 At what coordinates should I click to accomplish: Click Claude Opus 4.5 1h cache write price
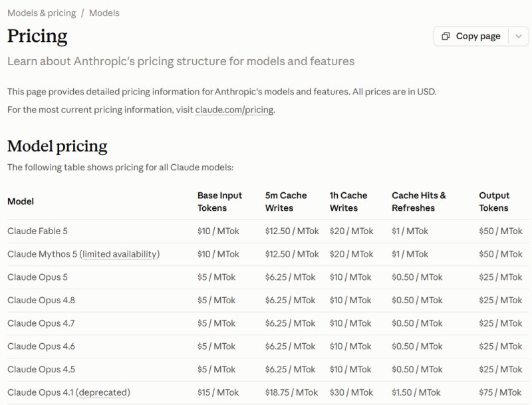[x=350, y=369]
